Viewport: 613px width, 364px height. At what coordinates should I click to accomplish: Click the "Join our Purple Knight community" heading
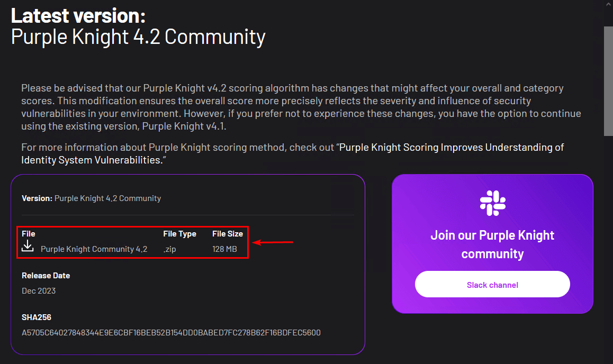point(492,244)
